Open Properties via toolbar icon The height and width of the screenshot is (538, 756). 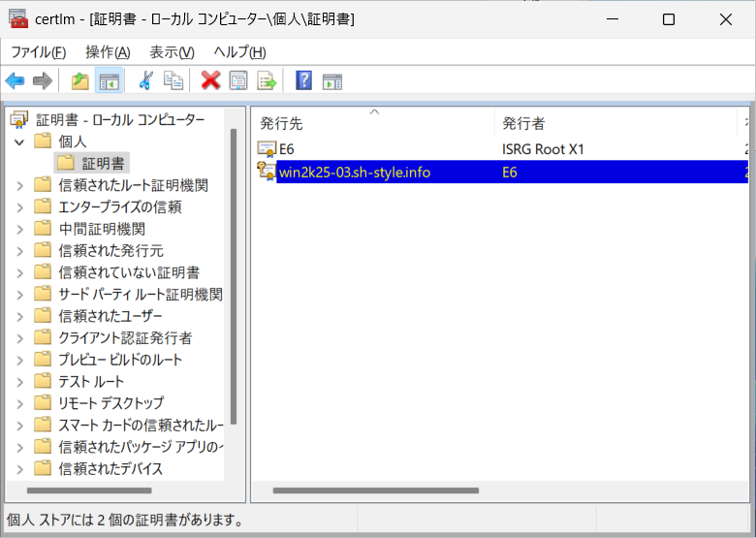tap(238, 80)
